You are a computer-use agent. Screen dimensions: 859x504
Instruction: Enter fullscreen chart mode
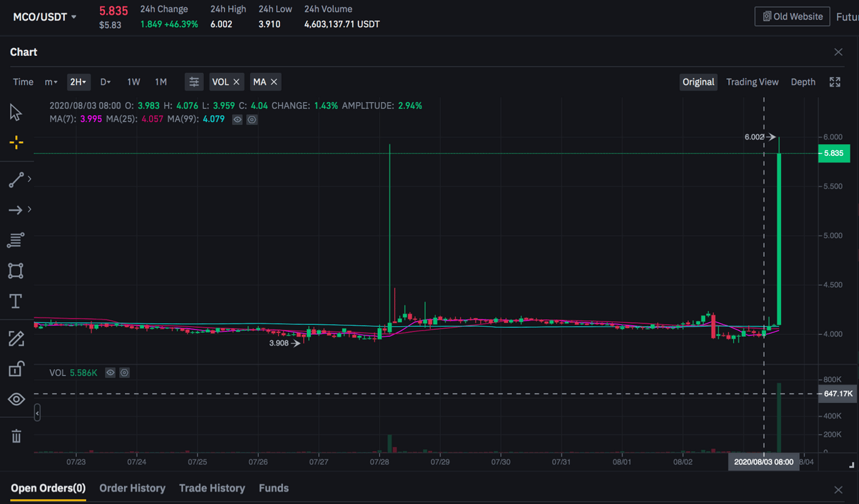pyautogui.click(x=835, y=82)
